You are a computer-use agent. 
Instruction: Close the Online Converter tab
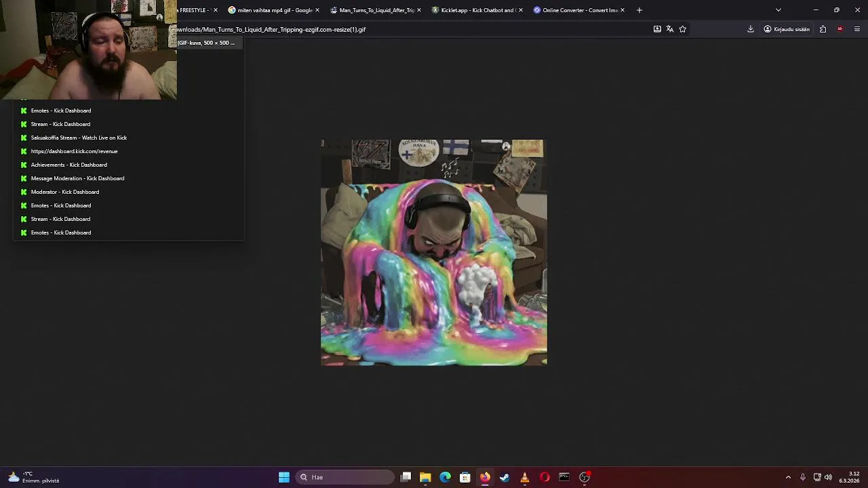(x=623, y=10)
